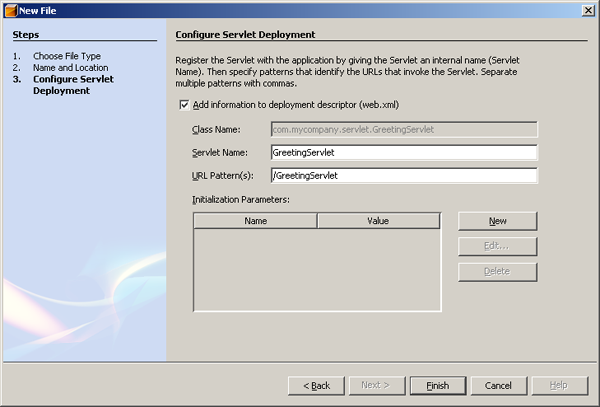Click the empty initialization parameters table area
The height and width of the screenshot is (407, 600).
point(316,269)
